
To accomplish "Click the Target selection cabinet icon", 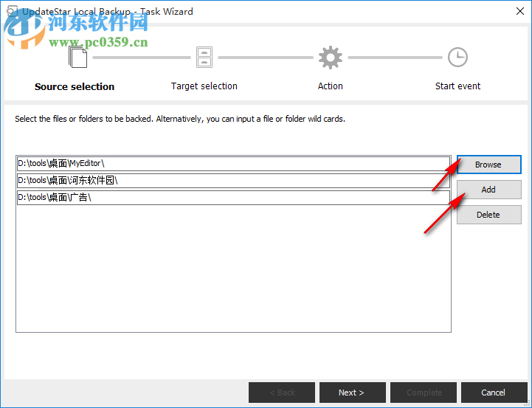I will 204,58.
